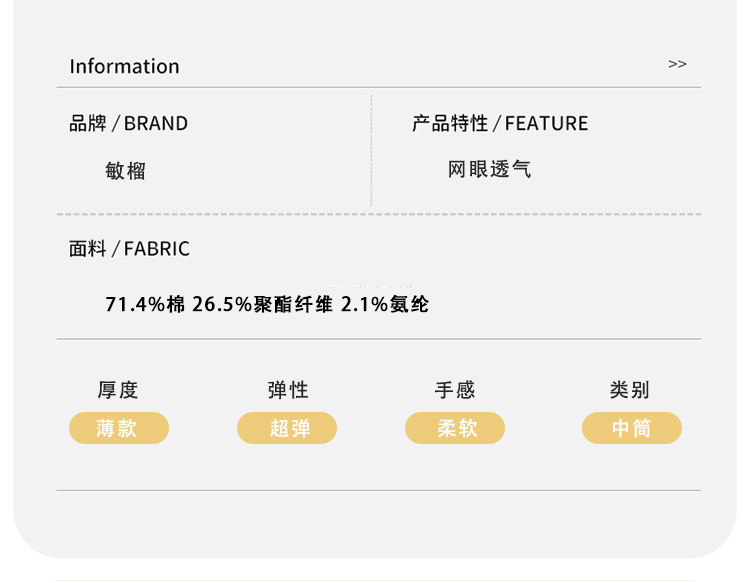Image resolution: width=750 pixels, height=583 pixels.
Task: Click the horizontal dashed divider above FABRIC
Action: coord(378,214)
